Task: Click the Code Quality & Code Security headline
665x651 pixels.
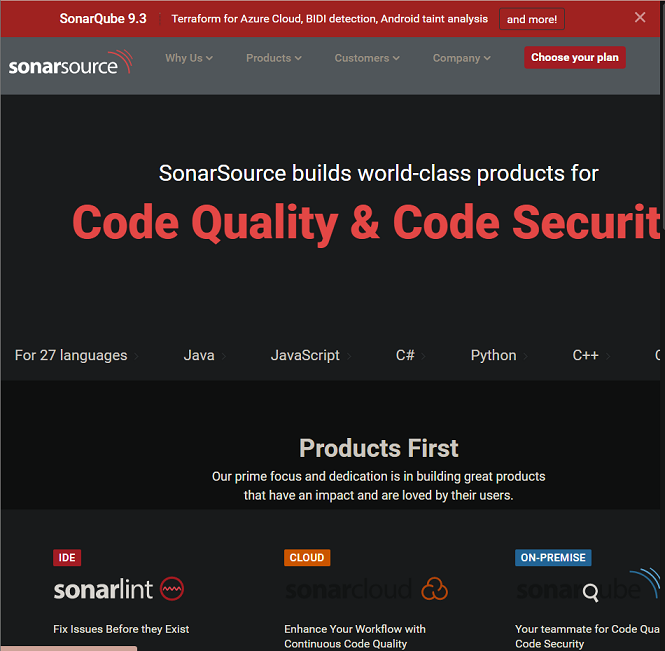Action: pyautogui.click(x=366, y=223)
